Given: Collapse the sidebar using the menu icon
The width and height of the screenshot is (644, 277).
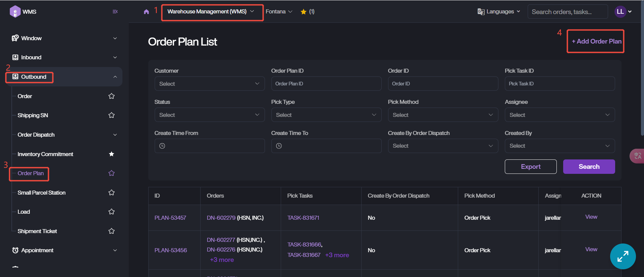Looking at the screenshot, I should click(x=115, y=12).
